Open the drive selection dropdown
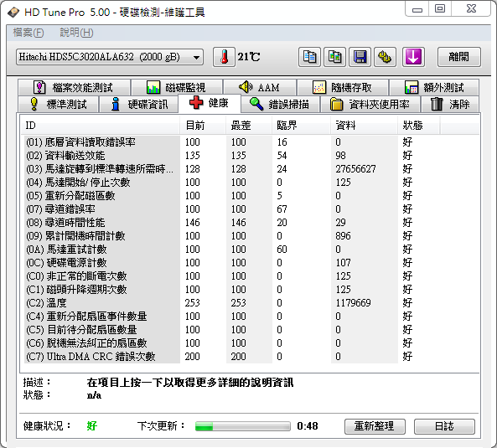This screenshot has height=448, width=497. [x=110, y=57]
